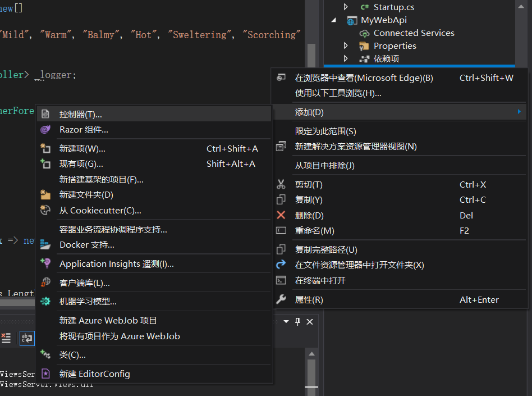
Task: Click the terminal icon beside 在终端中打开
Action: pos(281,280)
